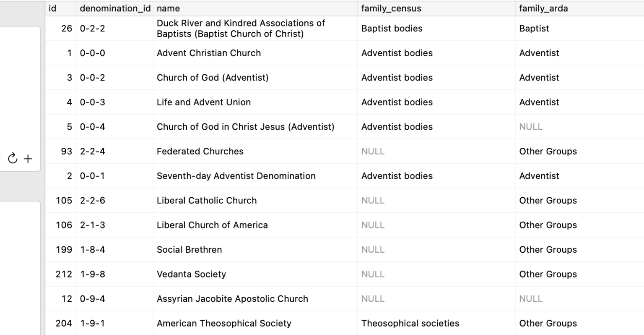Click the Assyrian Jacobite NULL family_arda cell
The height and width of the screenshot is (335, 644).
tap(530, 299)
